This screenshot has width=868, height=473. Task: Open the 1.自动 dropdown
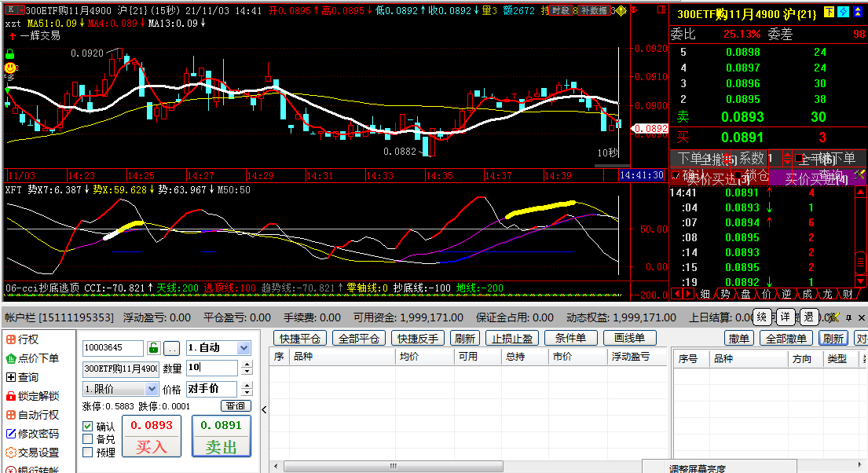click(x=218, y=348)
